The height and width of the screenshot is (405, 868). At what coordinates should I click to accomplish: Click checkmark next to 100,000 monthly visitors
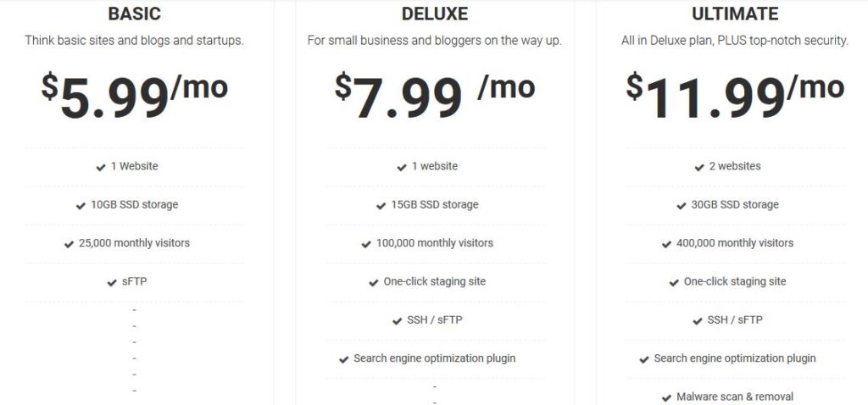366,244
